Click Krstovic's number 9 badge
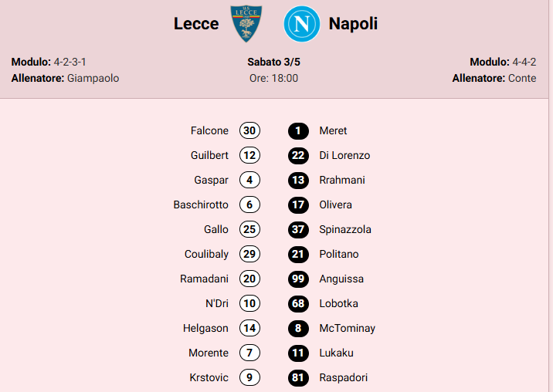553x392 pixels. coord(249,377)
